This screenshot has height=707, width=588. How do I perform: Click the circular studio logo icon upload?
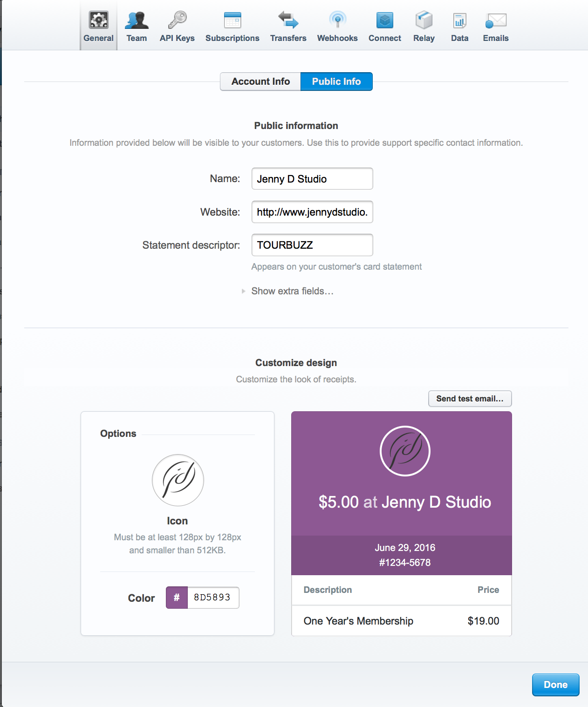177,480
